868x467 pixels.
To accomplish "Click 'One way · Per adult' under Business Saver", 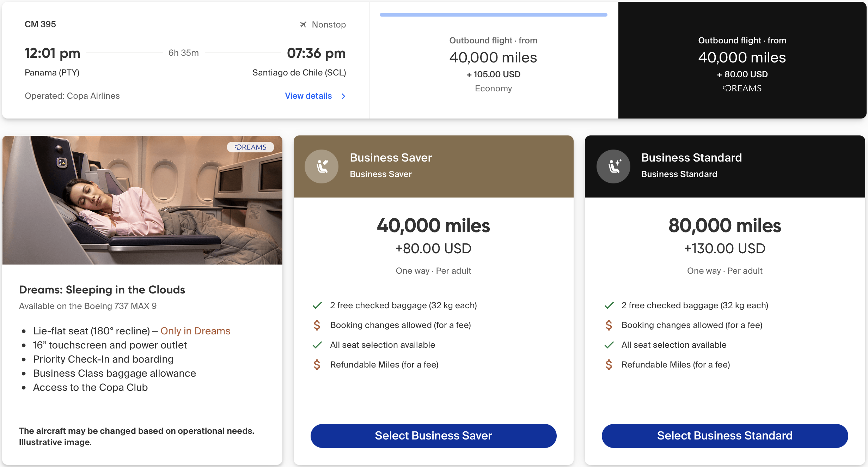I will coord(433,271).
